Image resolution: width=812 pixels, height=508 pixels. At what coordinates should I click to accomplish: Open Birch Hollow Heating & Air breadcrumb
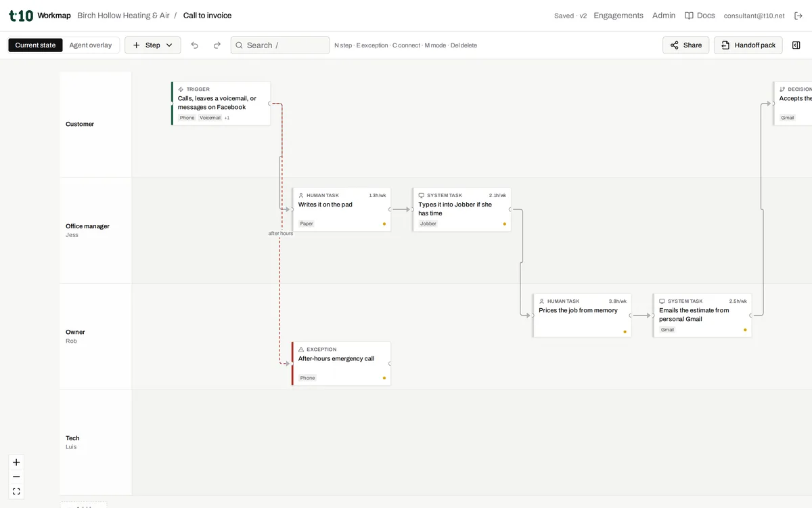pos(124,16)
